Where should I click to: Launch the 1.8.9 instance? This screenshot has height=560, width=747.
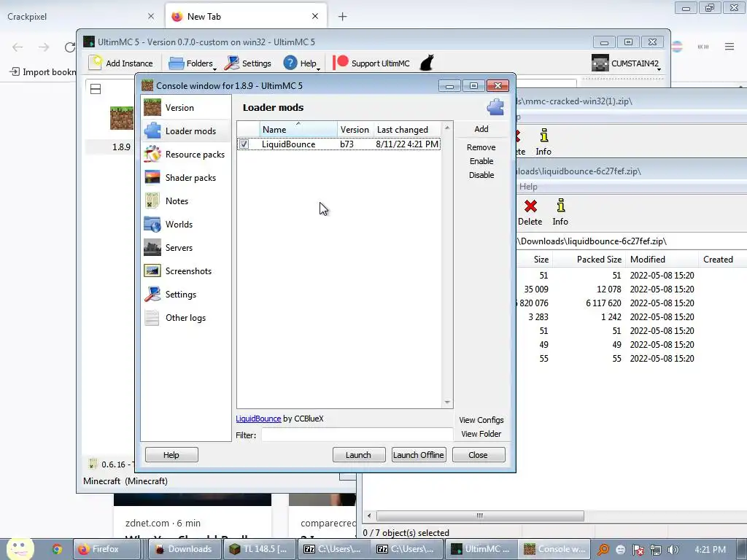click(359, 455)
